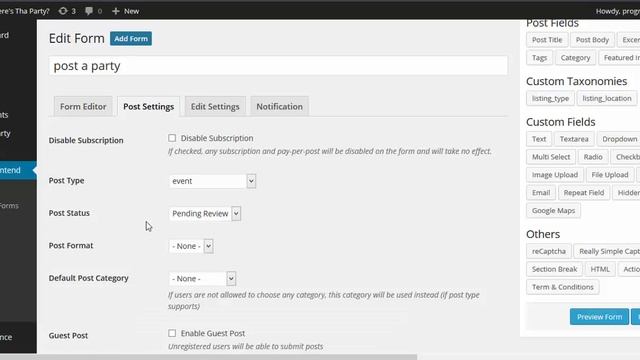Add the Dropdown custom field

(618, 139)
